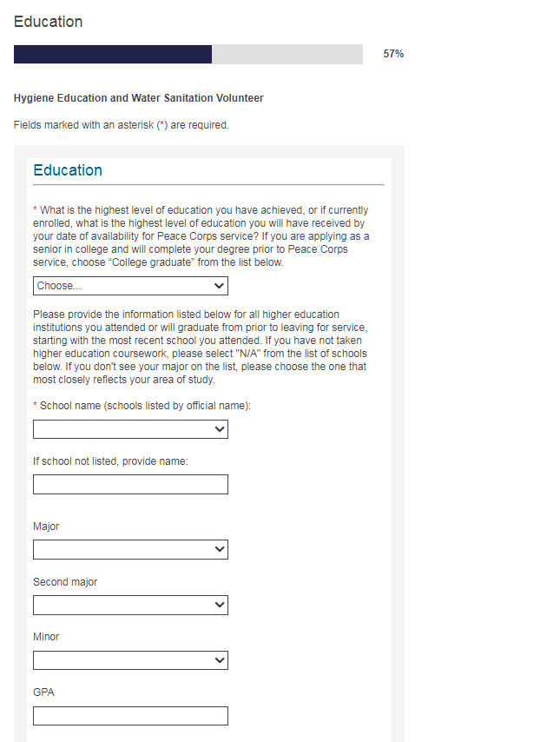Open the Minor dropdown
The image size is (560, 742).
click(x=130, y=660)
